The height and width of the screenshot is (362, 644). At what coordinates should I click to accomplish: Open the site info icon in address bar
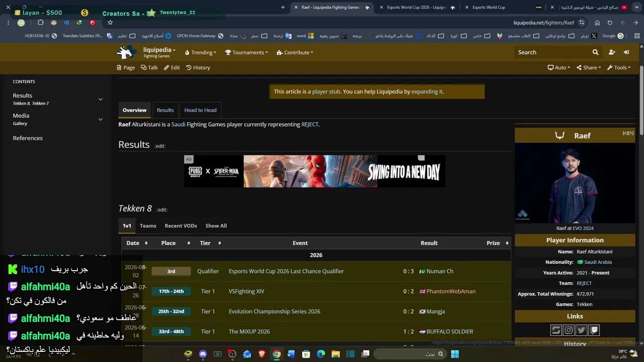(582, 23)
